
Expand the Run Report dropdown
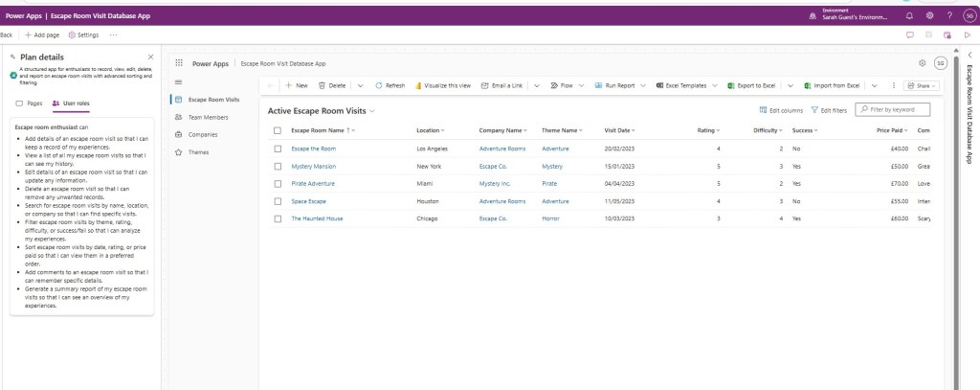coord(644,85)
